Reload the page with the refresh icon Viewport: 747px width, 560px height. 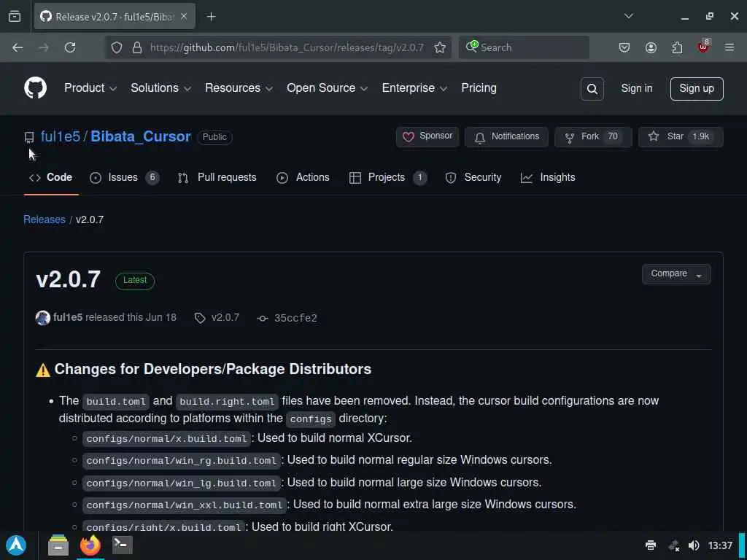(x=70, y=47)
